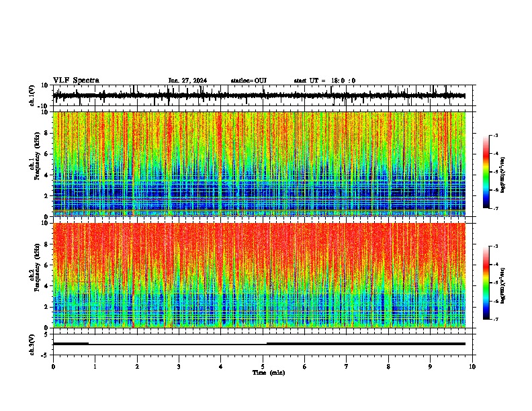The image size is (532, 411).
Task: Click the "5" tick on the time axis
Action: [263, 367]
